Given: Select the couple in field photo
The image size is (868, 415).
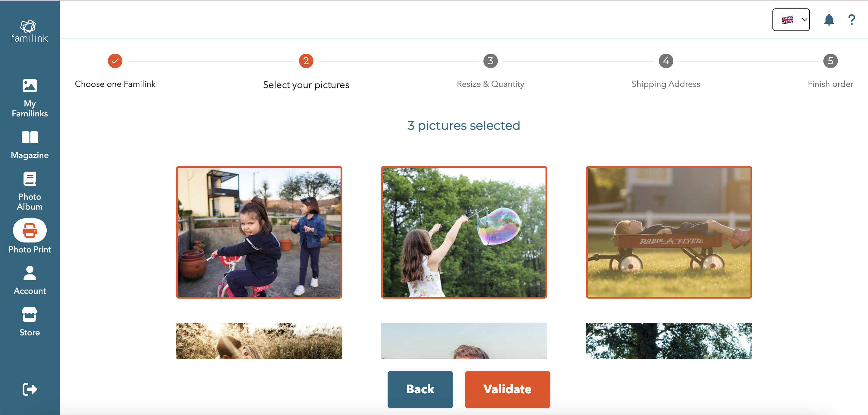Looking at the screenshot, I should click(x=259, y=341).
